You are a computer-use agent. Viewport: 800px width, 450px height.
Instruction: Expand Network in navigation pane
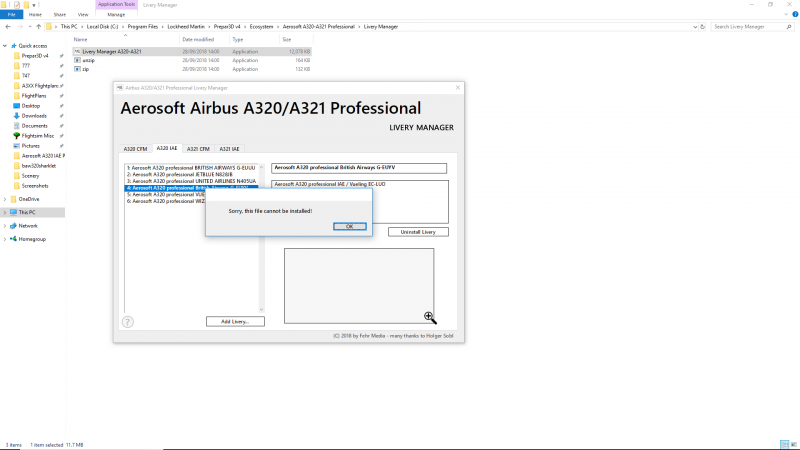[x=5, y=226]
